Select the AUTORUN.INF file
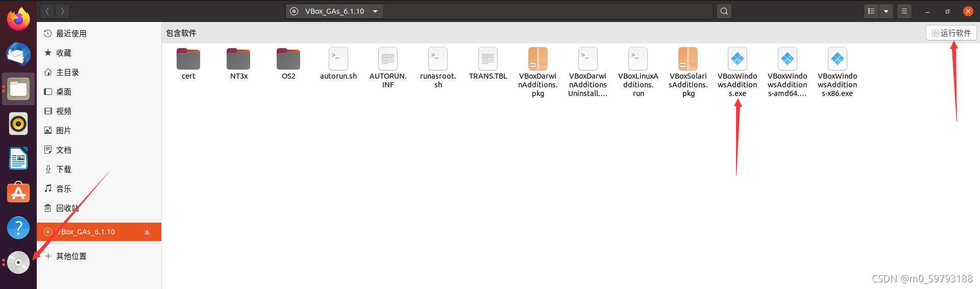The height and width of the screenshot is (289, 980). coord(388,68)
